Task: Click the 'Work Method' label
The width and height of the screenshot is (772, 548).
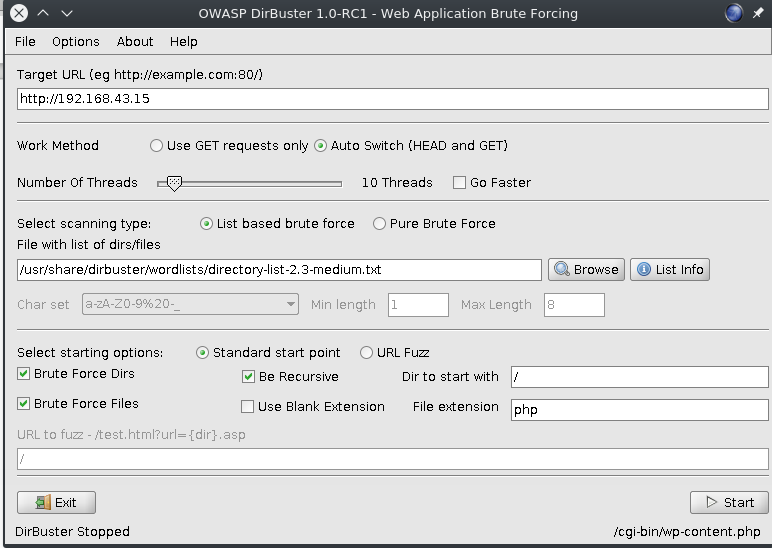Action: (58, 146)
